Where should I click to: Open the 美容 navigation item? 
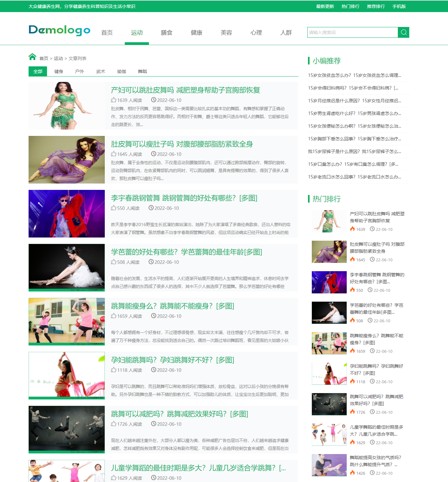226,33
